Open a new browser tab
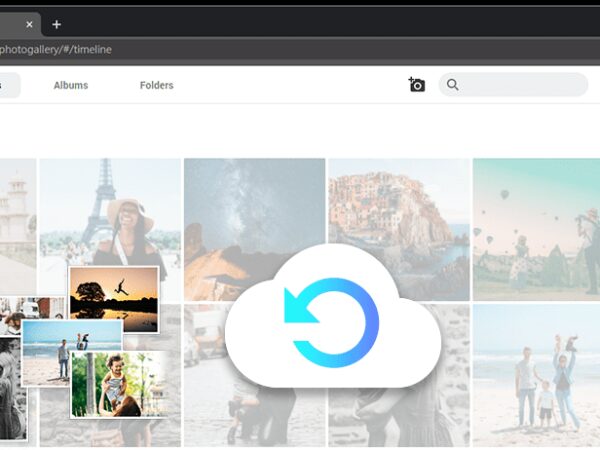The width and height of the screenshot is (600, 450). pyautogui.click(x=57, y=24)
